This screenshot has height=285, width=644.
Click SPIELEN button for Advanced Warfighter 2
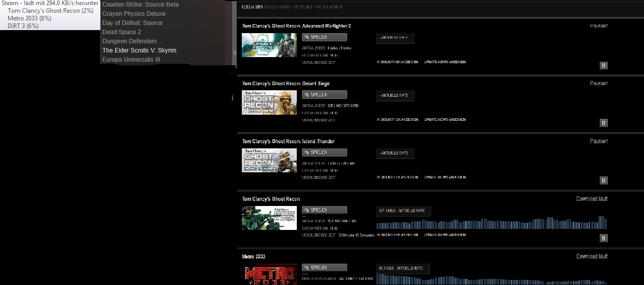tap(324, 37)
